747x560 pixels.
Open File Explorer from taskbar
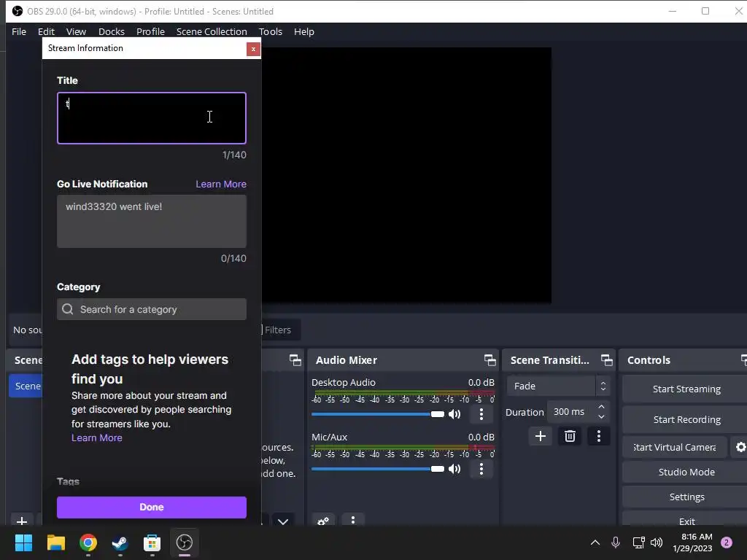(x=55, y=542)
